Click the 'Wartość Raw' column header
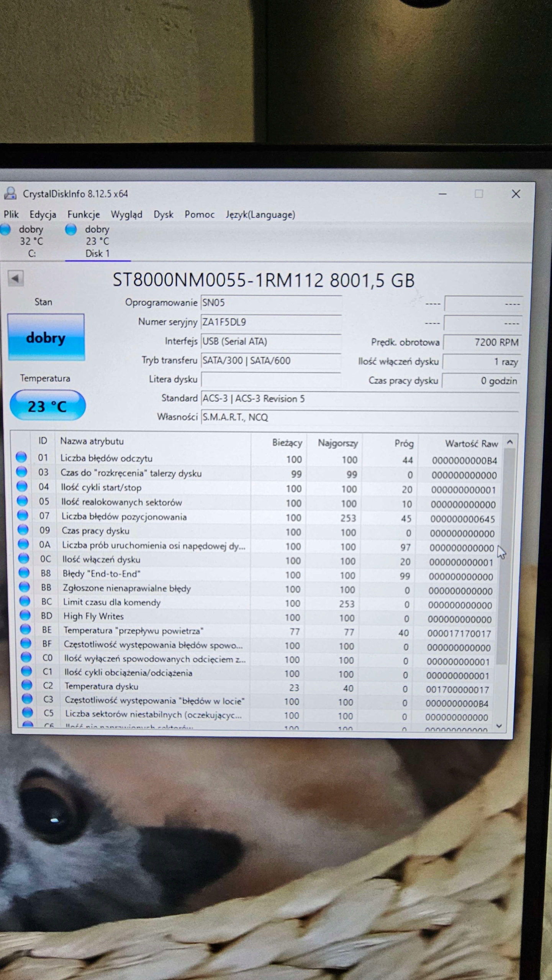552x980 pixels. tap(471, 443)
